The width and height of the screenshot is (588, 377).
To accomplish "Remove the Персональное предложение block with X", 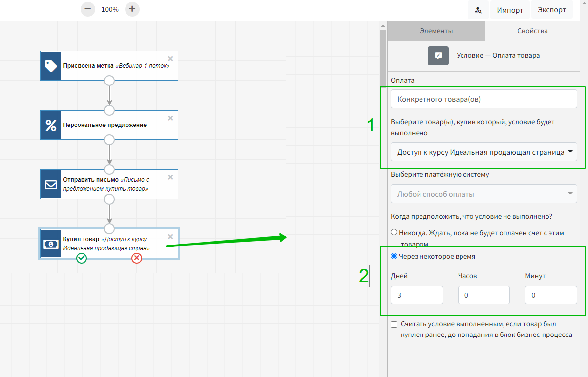I will pyautogui.click(x=170, y=118).
